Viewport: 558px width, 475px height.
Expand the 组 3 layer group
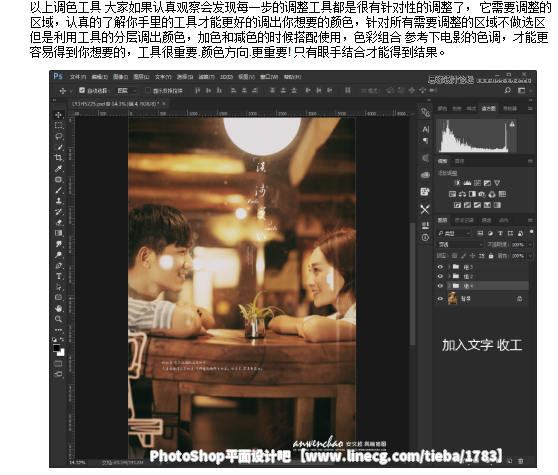click(x=449, y=267)
